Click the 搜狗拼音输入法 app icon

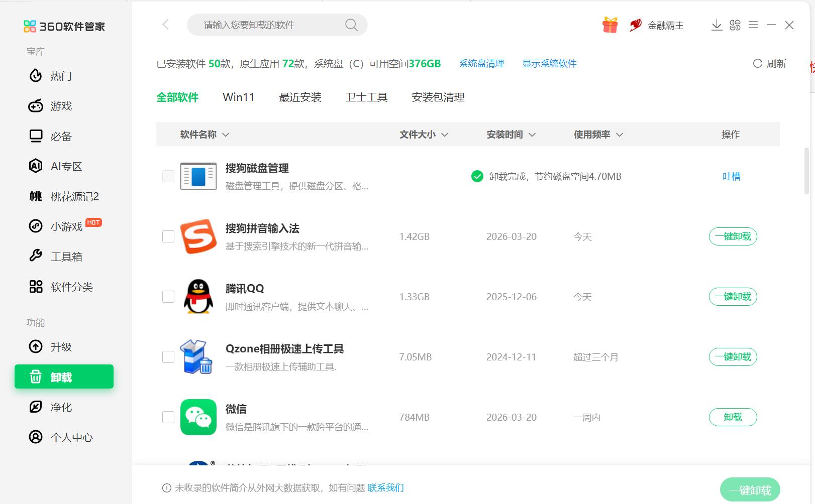(198, 236)
